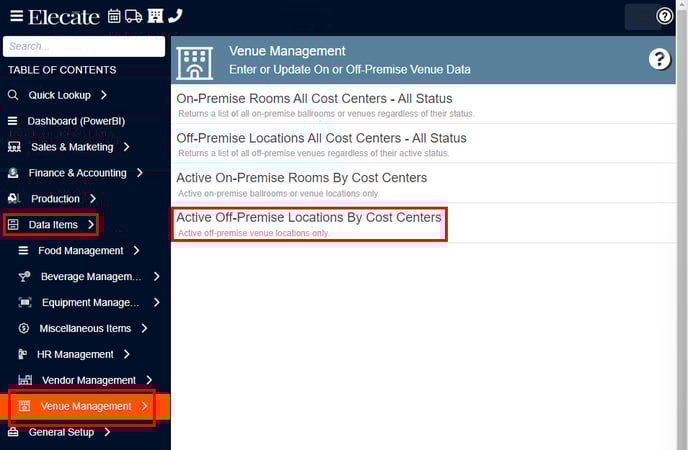Click the Beverage Management cocktail icon
The width and height of the screenshot is (688, 450).
pos(25,276)
